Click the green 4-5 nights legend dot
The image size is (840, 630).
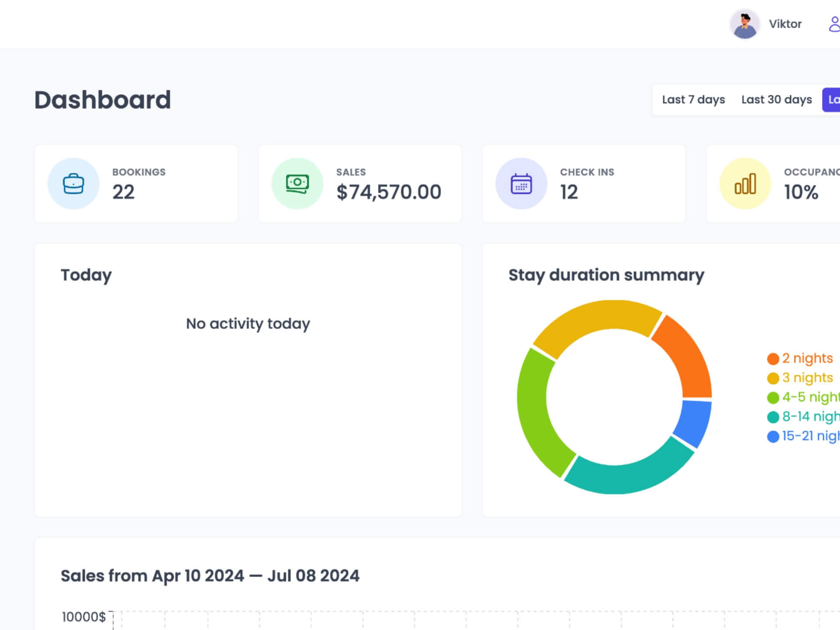[x=773, y=397]
